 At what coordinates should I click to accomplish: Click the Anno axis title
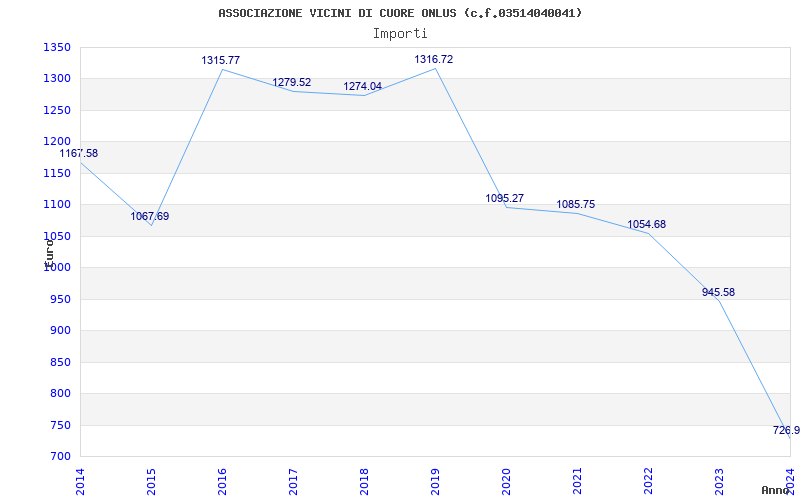click(x=775, y=490)
